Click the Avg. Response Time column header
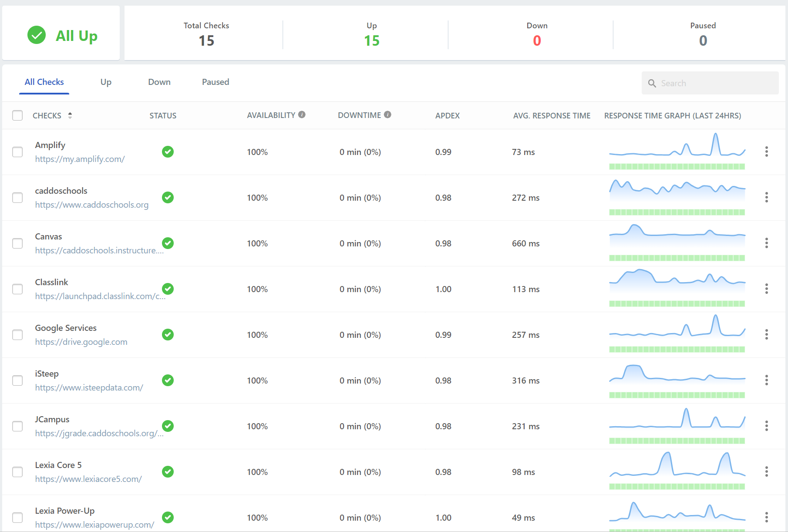This screenshot has height=532, width=788. coord(552,115)
